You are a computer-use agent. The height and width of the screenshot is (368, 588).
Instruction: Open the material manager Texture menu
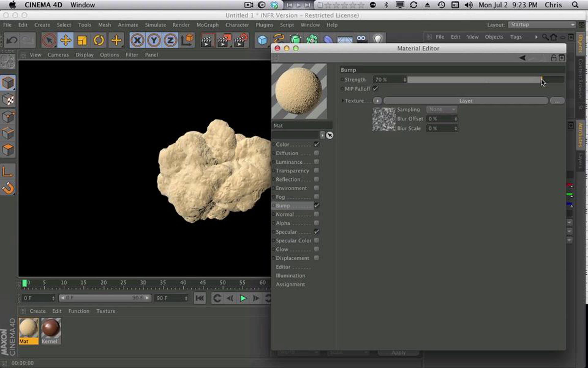106,311
